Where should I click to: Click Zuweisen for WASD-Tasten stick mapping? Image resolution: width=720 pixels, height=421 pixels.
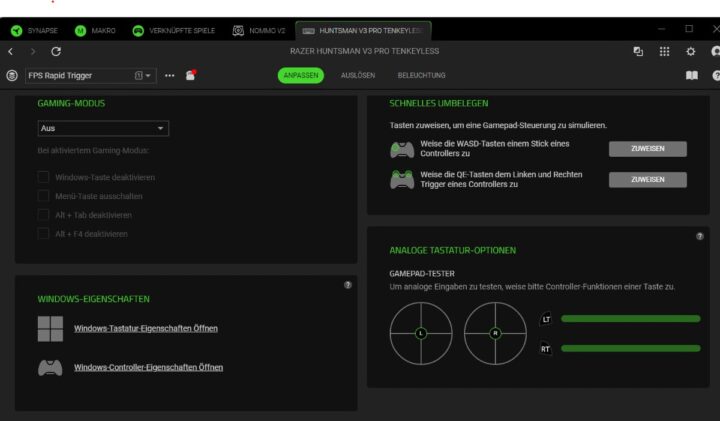pos(647,149)
